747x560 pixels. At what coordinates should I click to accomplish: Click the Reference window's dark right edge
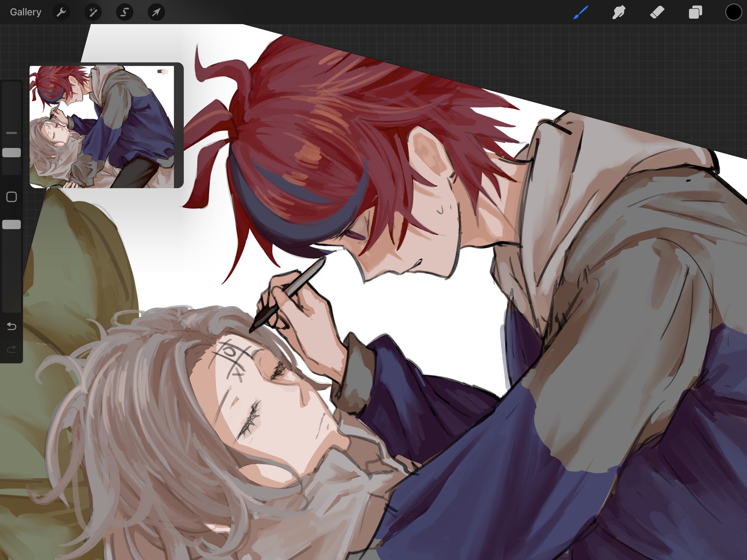(179, 126)
